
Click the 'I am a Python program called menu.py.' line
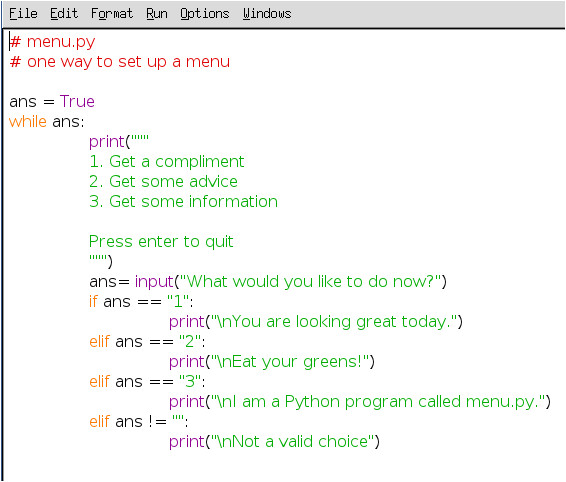tap(360, 402)
